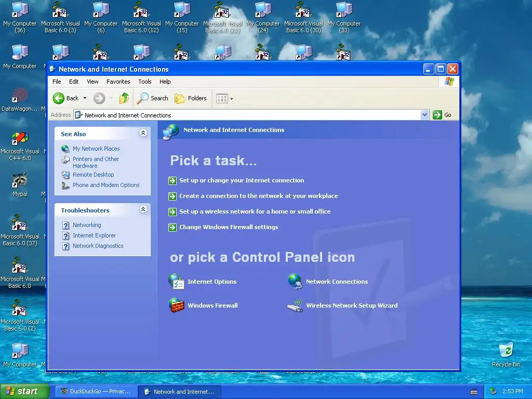532x399 pixels.
Task: Click the Printers and Other Hardware icon
Action: 65,159
